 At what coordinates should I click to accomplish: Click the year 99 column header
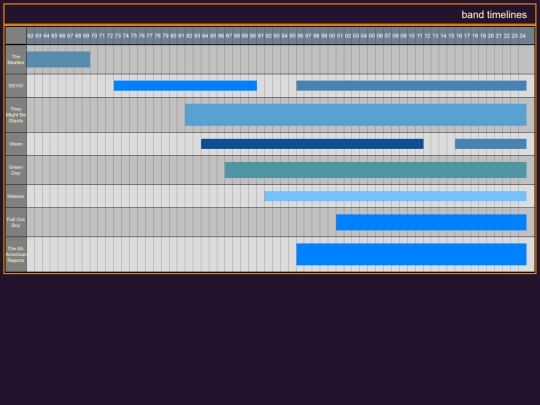click(x=324, y=36)
